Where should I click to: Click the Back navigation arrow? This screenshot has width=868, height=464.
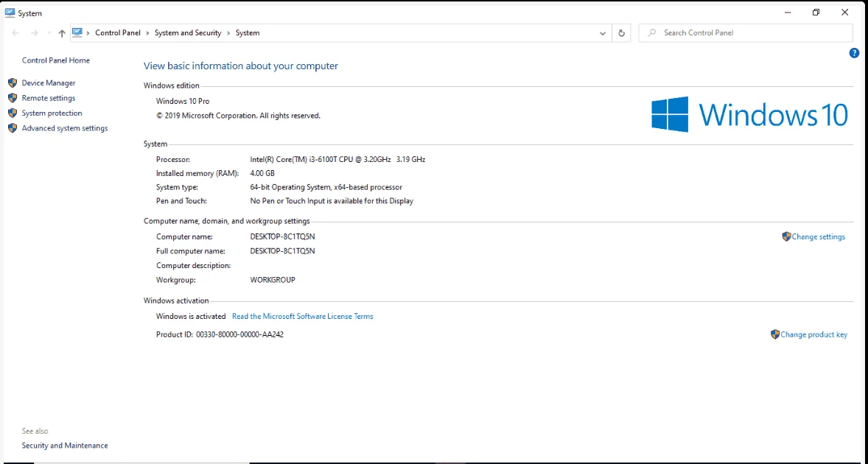pyautogui.click(x=15, y=33)
